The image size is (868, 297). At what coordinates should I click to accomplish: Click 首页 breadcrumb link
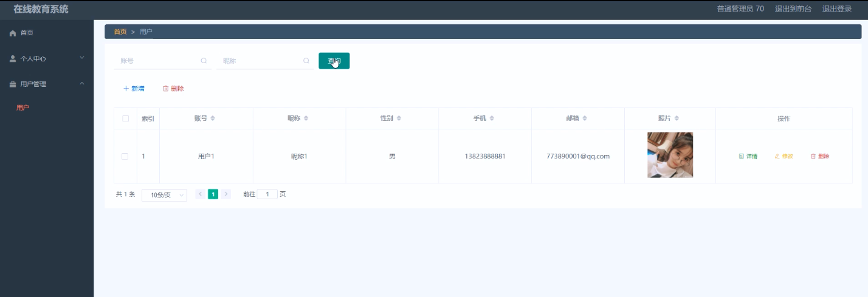(x=120, y=32)
